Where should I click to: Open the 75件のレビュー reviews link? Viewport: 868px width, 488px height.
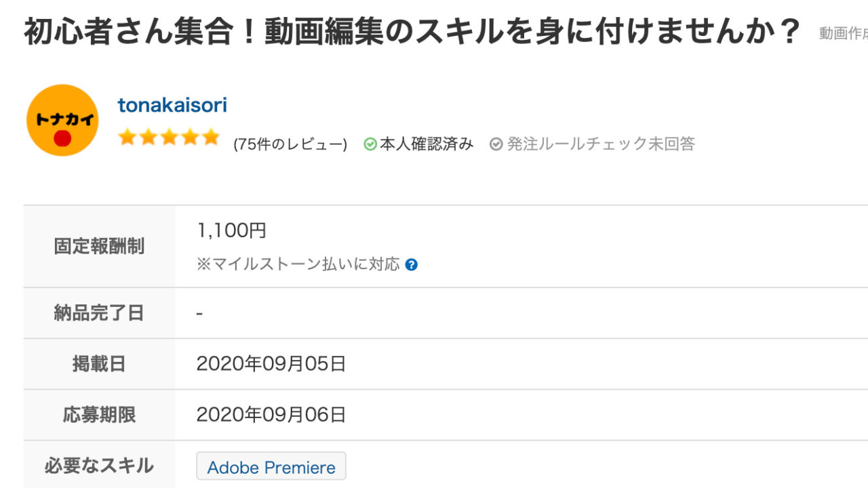click(x=290, y=144)
